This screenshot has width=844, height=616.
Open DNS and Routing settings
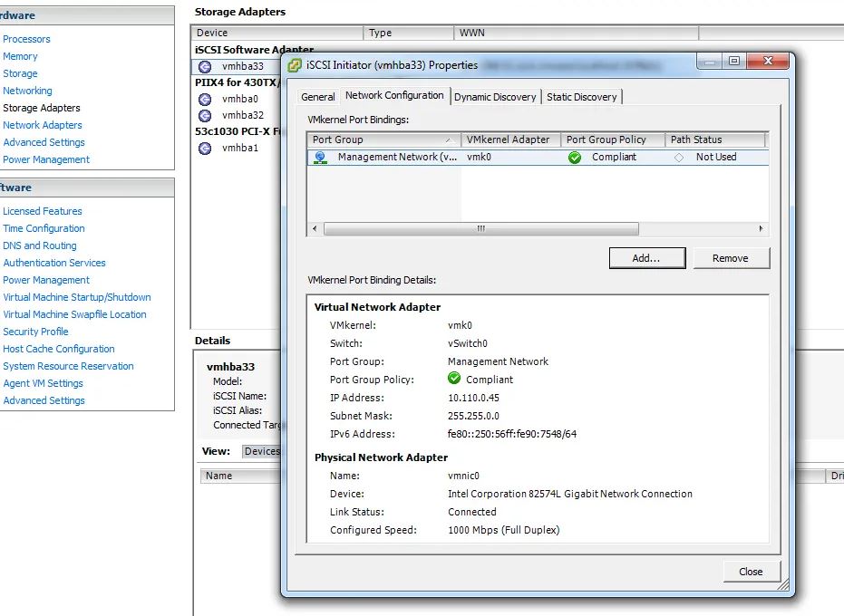(40, 245)
